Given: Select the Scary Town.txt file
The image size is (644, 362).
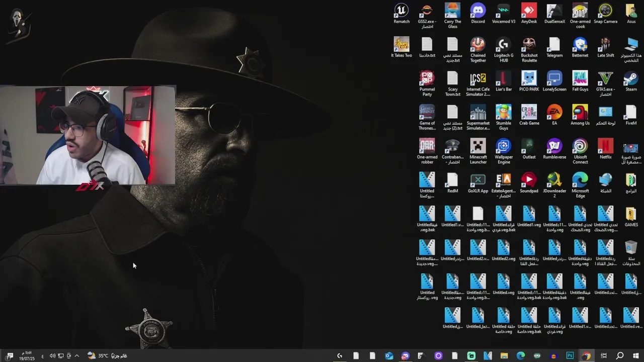Looking at the screenshot, I should click(x=452, y=83).
